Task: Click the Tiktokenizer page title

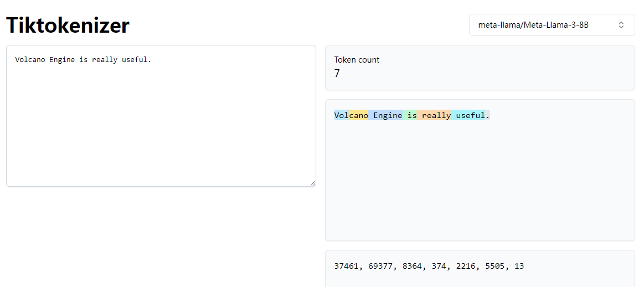Action: coord(68,25)
